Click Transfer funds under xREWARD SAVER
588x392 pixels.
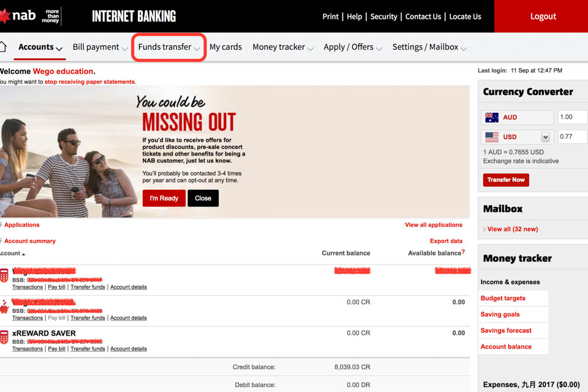tap(88, 349)
